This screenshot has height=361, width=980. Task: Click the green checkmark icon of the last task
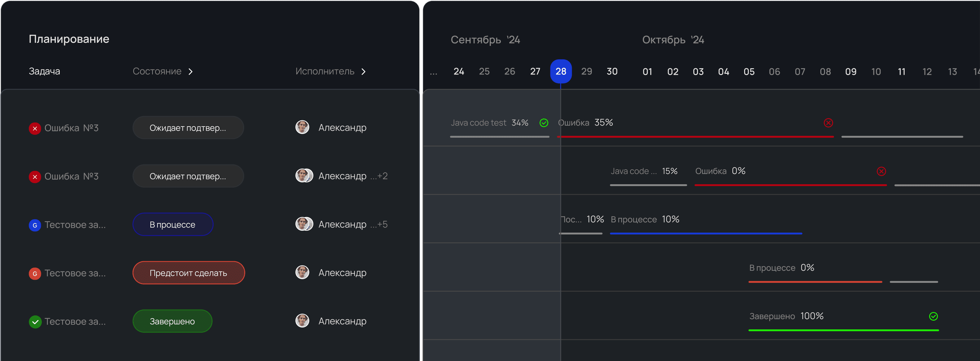click(x=35, y=322)
